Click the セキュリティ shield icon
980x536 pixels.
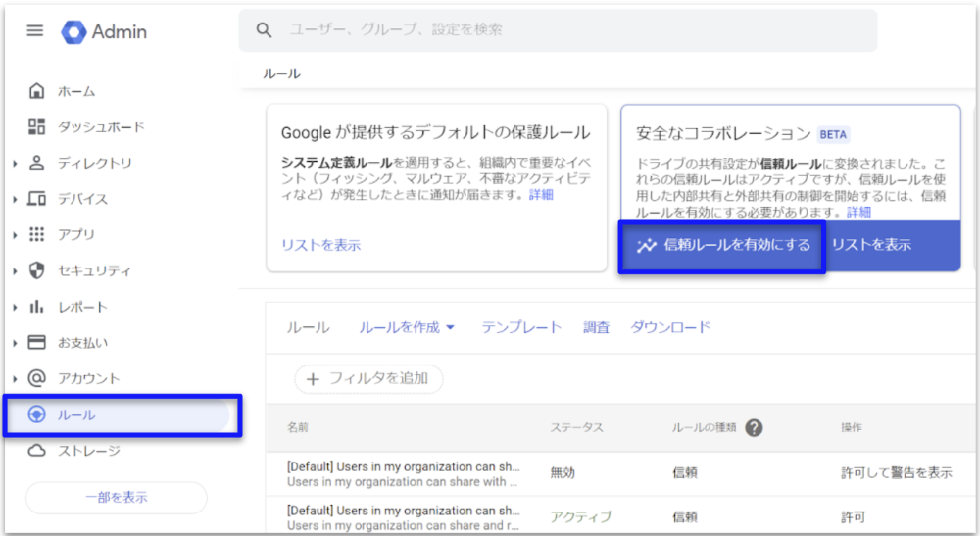(37, 270)
